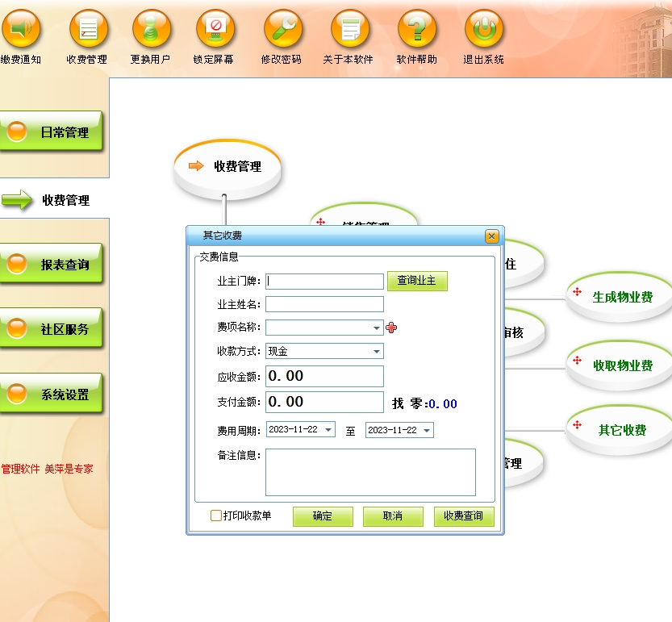
Task: Enable the 打印收款单 checkbox
Action: tap(216, 516)
